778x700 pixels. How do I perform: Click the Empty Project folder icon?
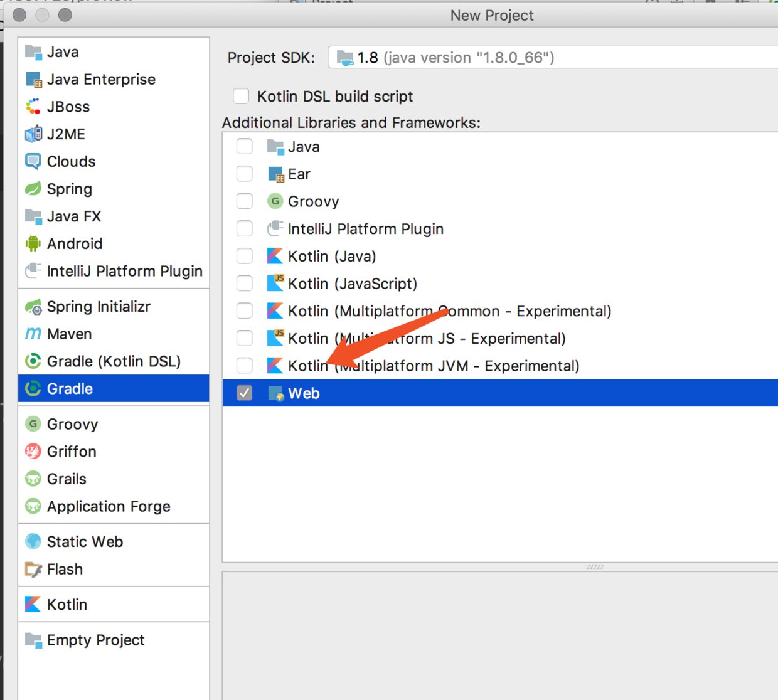[33, 640]
